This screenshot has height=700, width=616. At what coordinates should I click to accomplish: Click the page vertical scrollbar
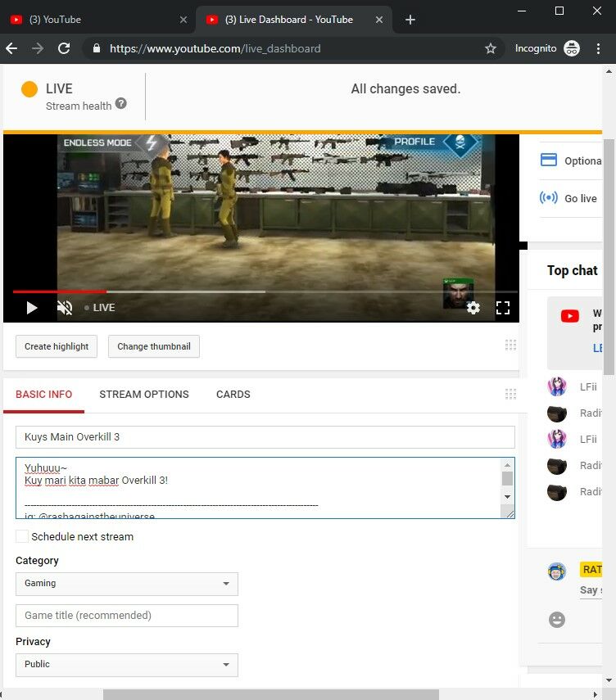[609, 257]
